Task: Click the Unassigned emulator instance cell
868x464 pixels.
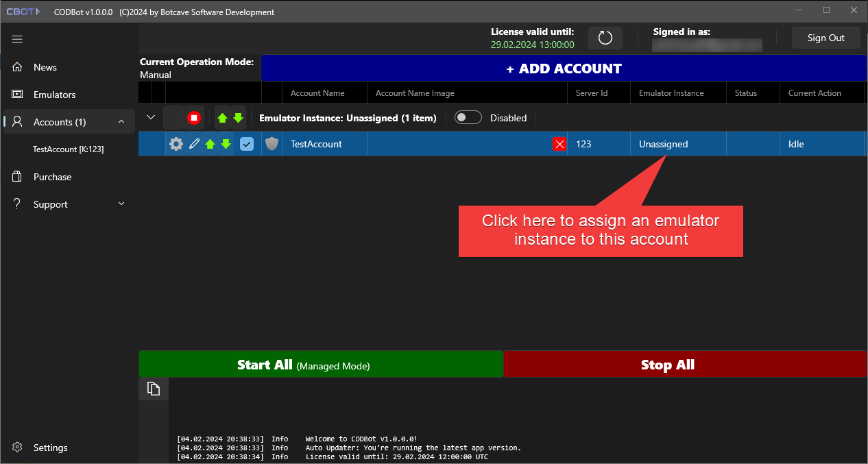Action: point(663,144)
